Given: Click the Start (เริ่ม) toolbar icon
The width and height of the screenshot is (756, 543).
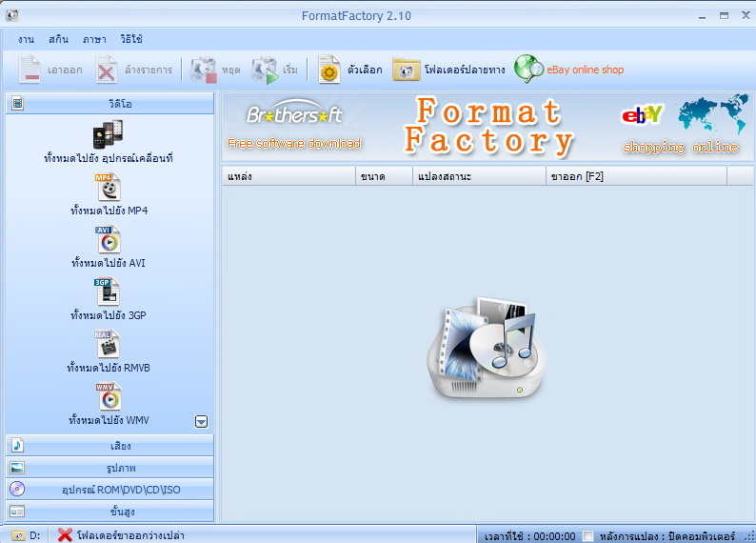Looking at the screenshot, I should (x=264, y=70).
